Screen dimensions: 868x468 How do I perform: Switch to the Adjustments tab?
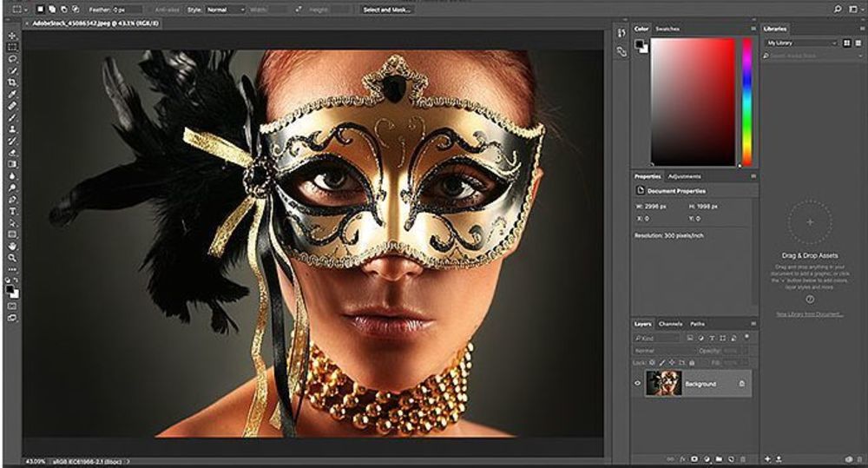[x=684, y=176]
